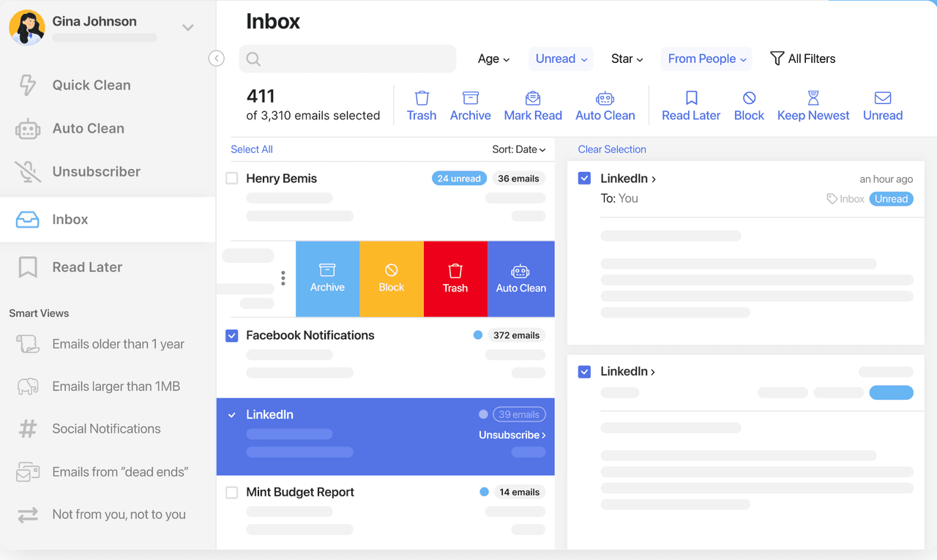
Task: Click the Unread envelope toolbar icon
Action: pos(883,98)
